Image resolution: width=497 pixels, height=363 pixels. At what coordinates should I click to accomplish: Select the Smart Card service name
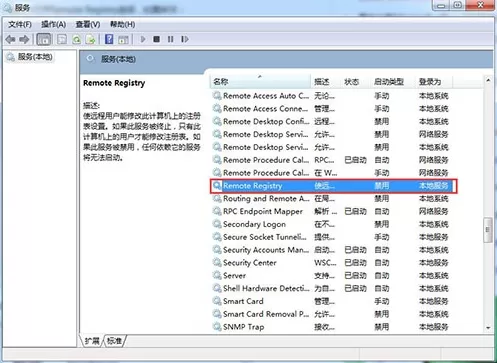click(x=243, y=301)
